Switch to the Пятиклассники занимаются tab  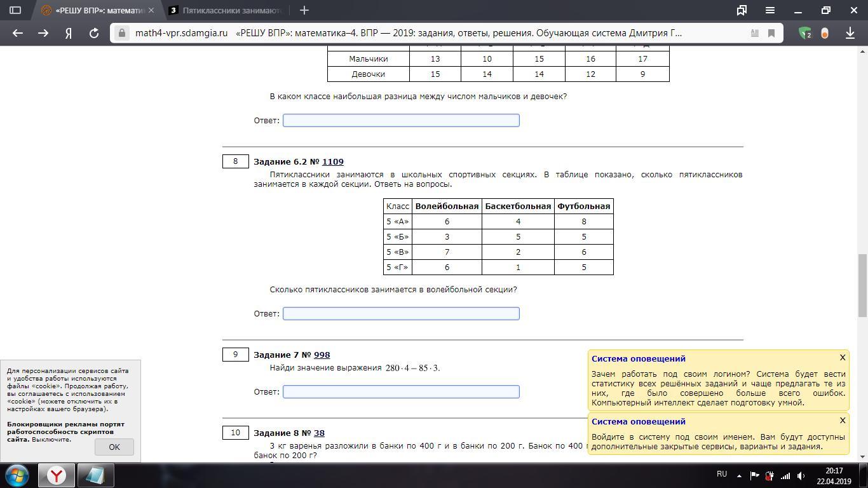point(226,10)
